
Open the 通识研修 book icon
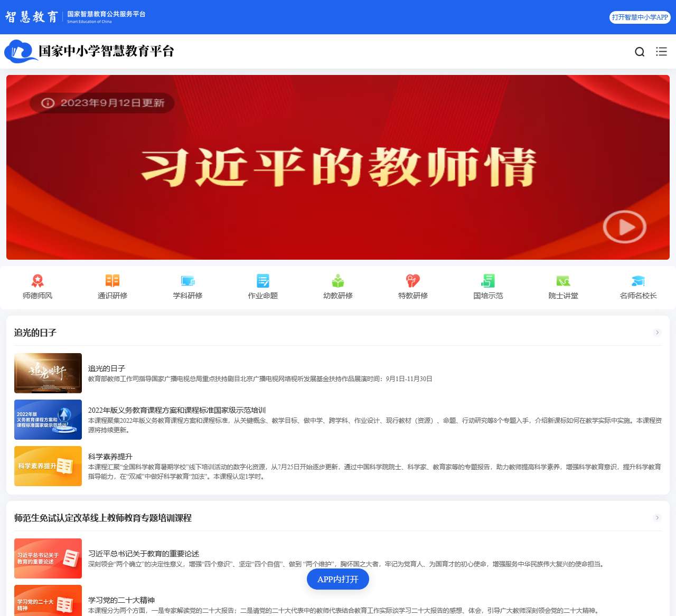coord(112,281)
